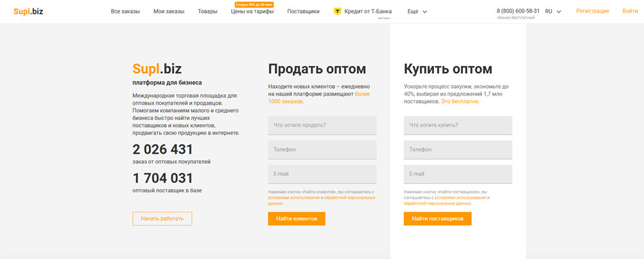The height and width of the screenshot is (259, 644).
Task: Open условиями использования link under Купить оптом
Action: pyautogui.click(x=460, y=197)
